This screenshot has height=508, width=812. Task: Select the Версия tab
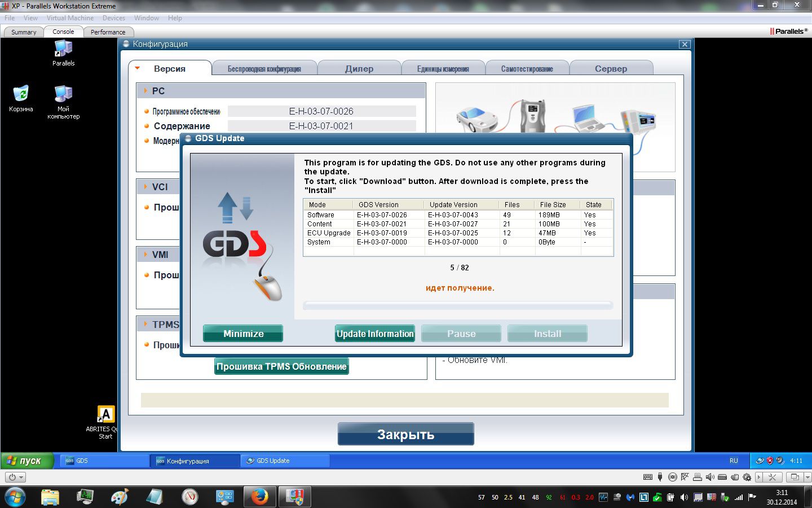(x=170, y=68)
